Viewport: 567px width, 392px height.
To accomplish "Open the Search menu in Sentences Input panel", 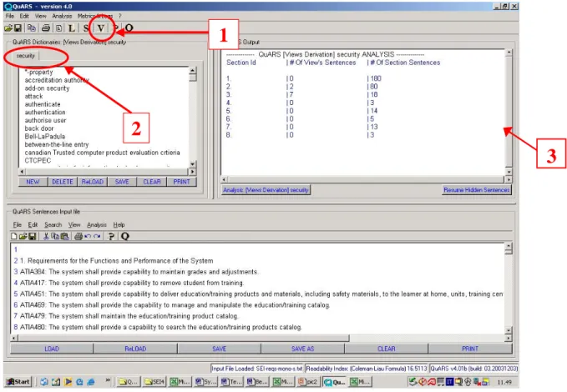I will click(53, 224).
